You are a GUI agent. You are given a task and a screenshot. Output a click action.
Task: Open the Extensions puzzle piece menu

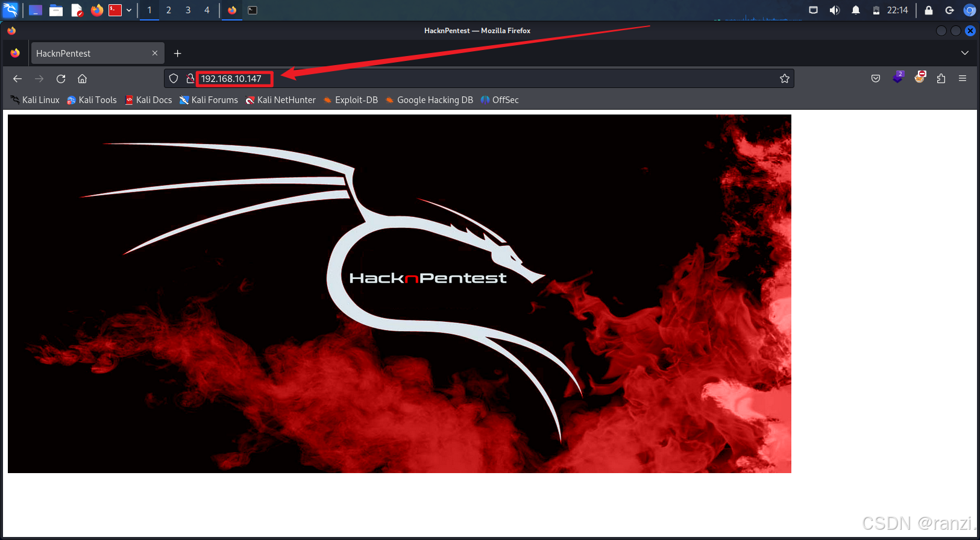tap(941, 78)
